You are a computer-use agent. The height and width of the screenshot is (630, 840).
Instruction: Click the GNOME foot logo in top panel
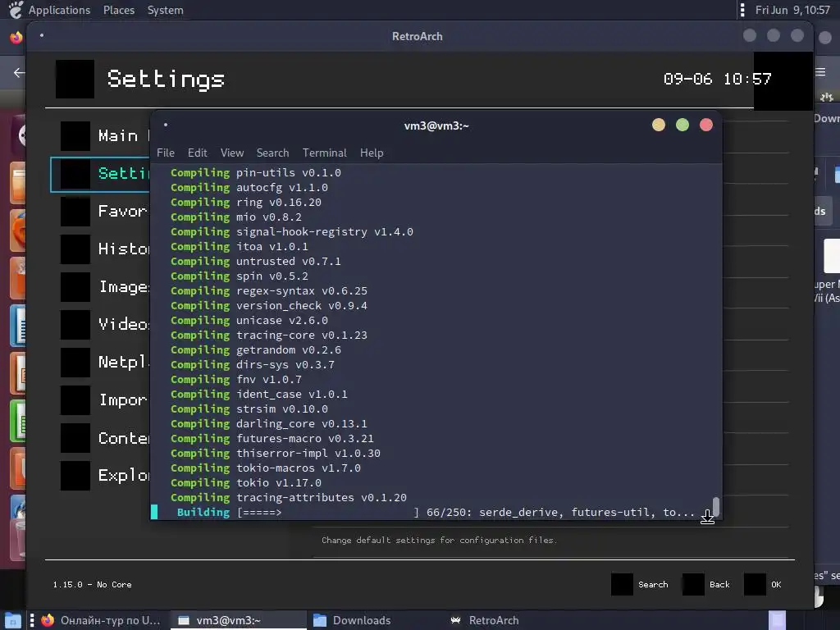(16, 10)
